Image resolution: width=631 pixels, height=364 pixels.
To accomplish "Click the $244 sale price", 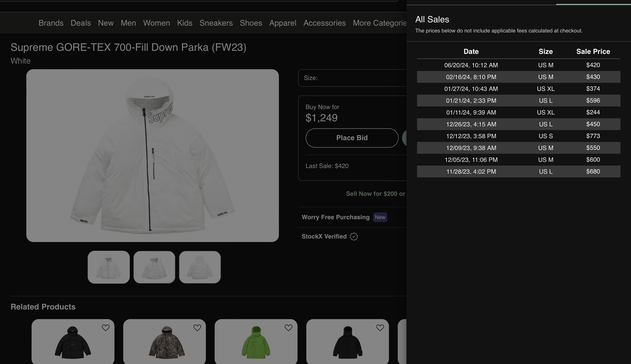I will (x=593, y=112).
